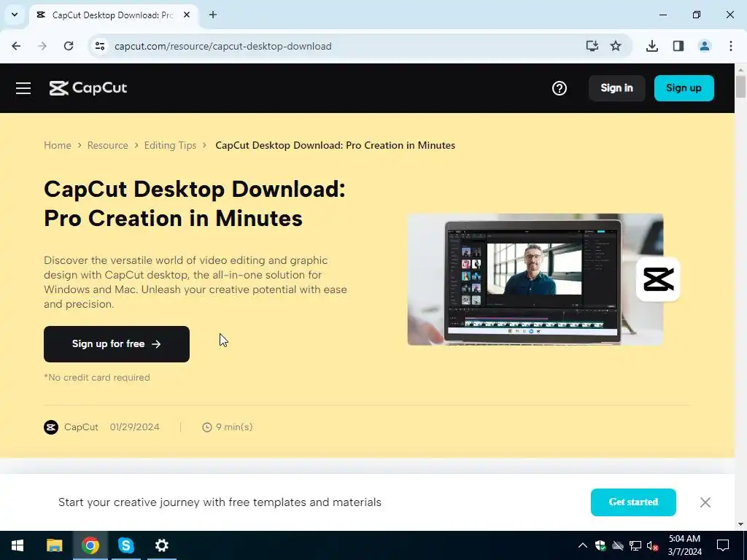Click the CapCut author avatar icon

tap(51, 427)
